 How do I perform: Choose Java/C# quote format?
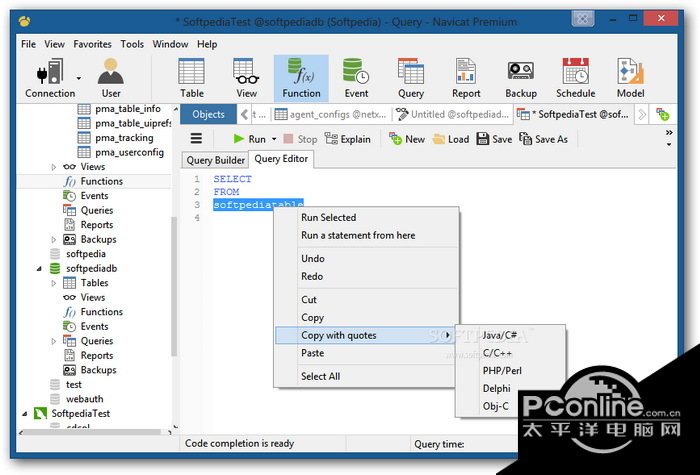point(500,335)
